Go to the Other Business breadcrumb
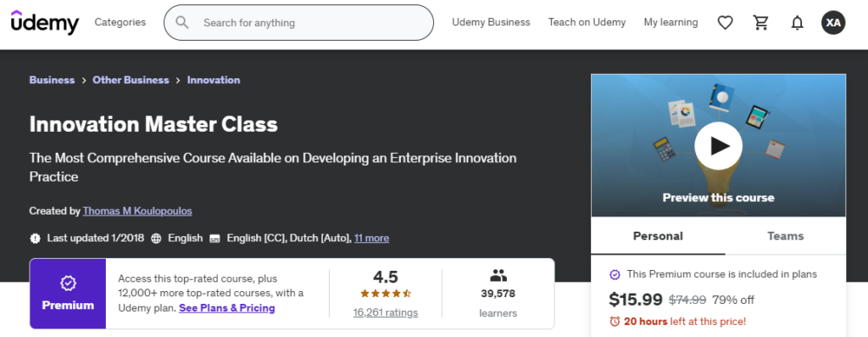The width and height of the screenshot is (868, 337). coord(131,80)
